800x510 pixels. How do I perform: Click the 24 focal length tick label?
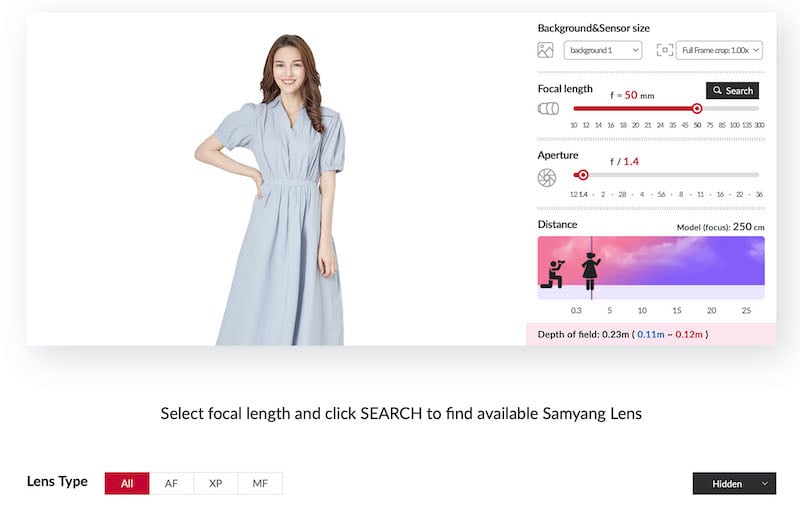660,125
